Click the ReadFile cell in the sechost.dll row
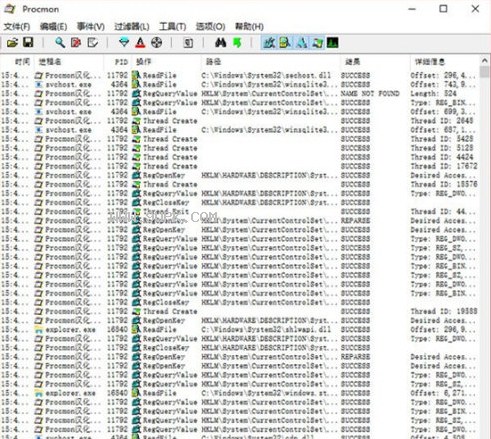The image size is (491, 439). tap(159, 75)
